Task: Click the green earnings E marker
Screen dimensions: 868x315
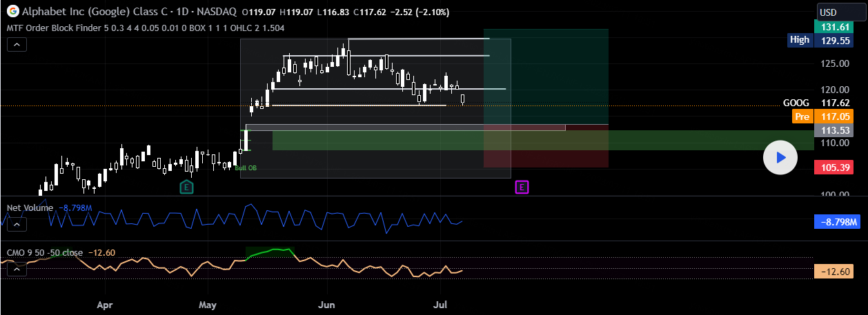Action: point(186,187)
